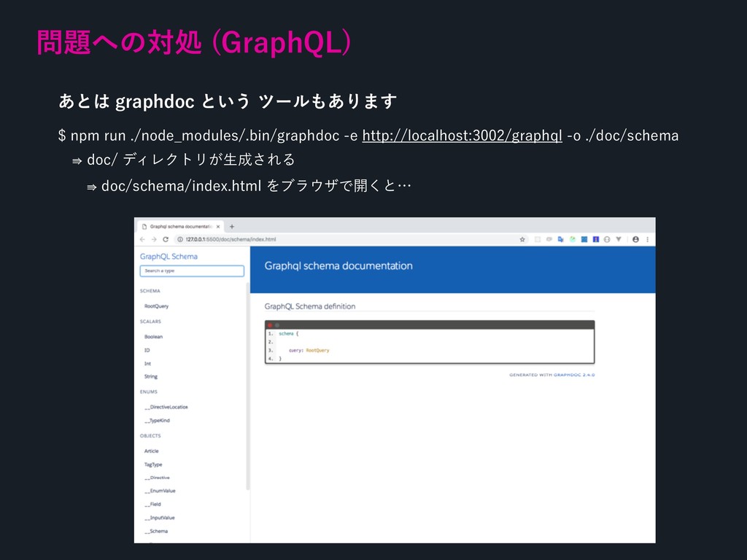Viewport: 747px width, 560px height.
Task: Open the Google Translate extension icon
Action: coord(561,239)
